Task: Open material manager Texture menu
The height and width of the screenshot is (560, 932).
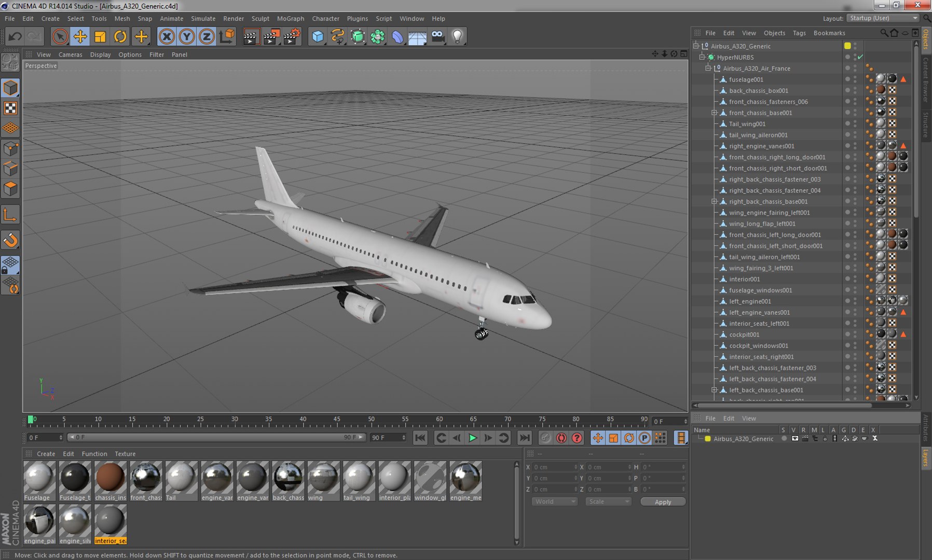Action: click(x=125, y=454)
